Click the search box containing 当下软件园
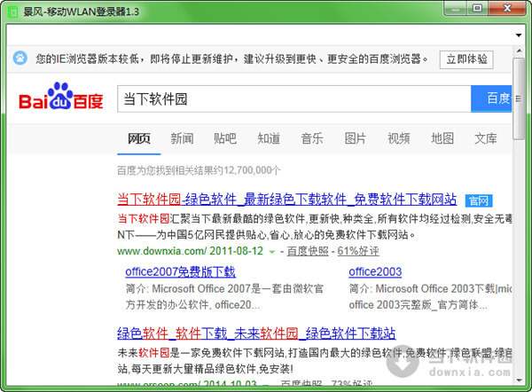This screenshot has height=392, width=532. point(294,98)
